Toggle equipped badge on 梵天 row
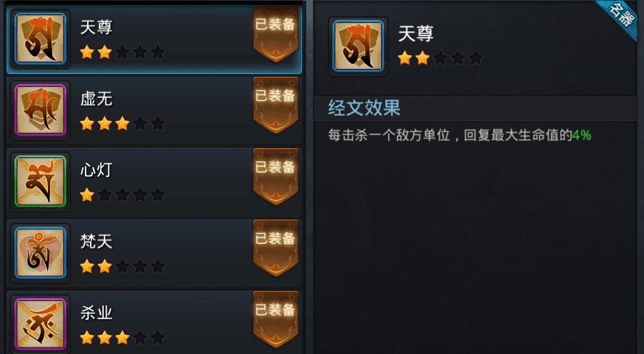 click(276, 248)
